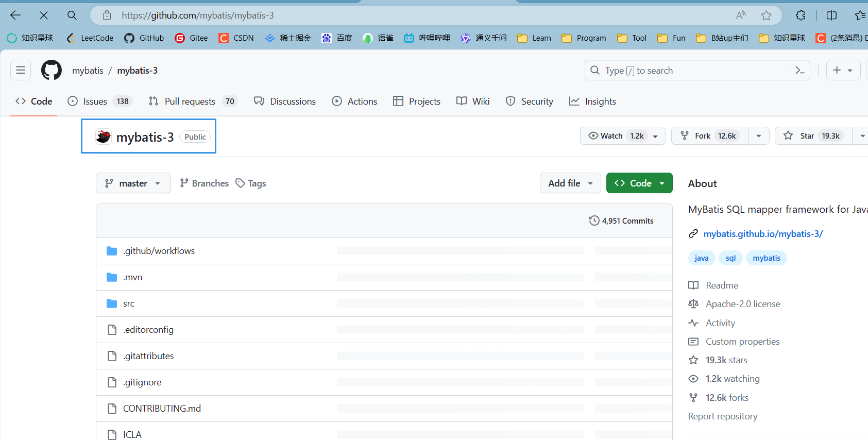Open the master branch dropdown

tap(133, 183)
